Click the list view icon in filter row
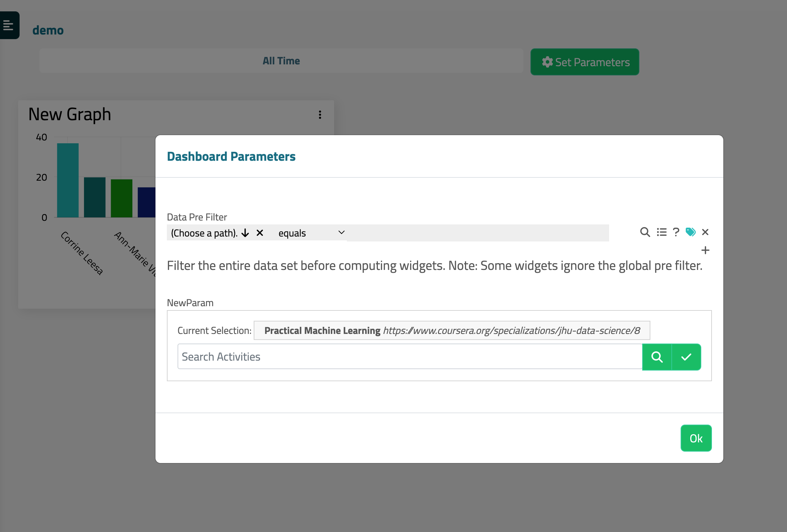 661,232
